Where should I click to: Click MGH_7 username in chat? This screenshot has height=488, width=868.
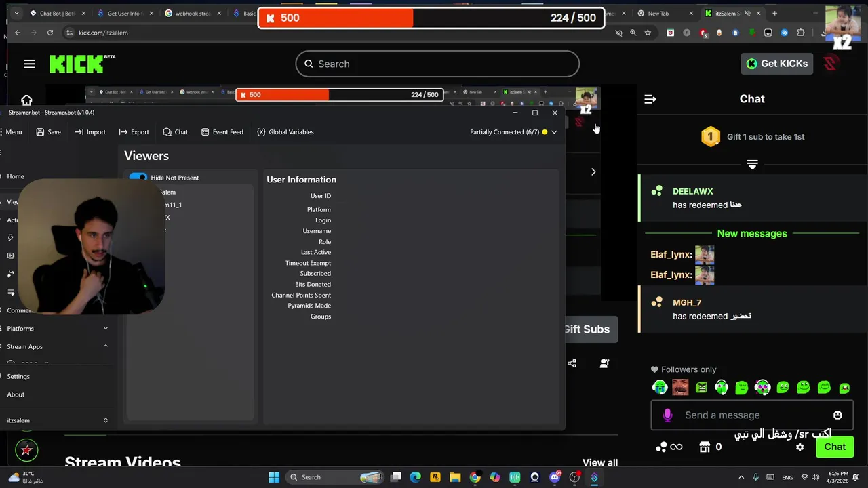click(x=687, y=303)
